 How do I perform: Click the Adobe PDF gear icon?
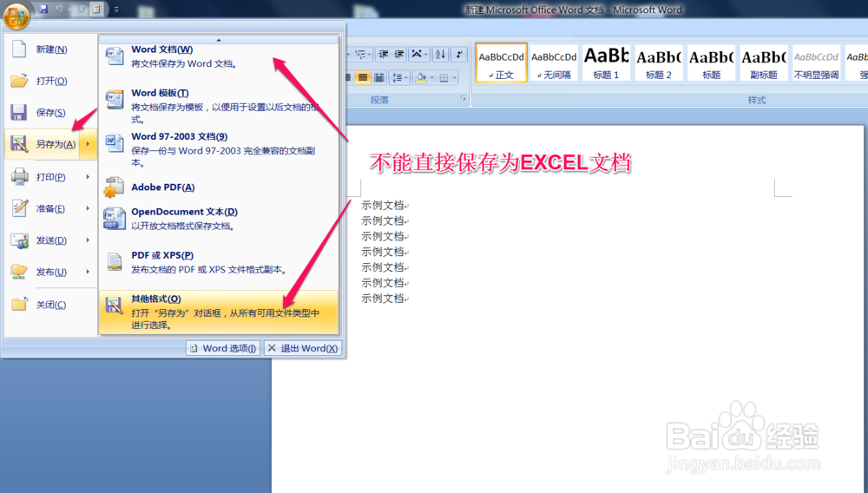tap(114, 187)
